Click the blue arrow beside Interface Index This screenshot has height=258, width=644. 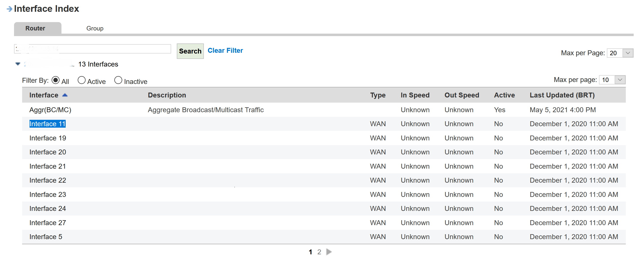coord(9,9)
